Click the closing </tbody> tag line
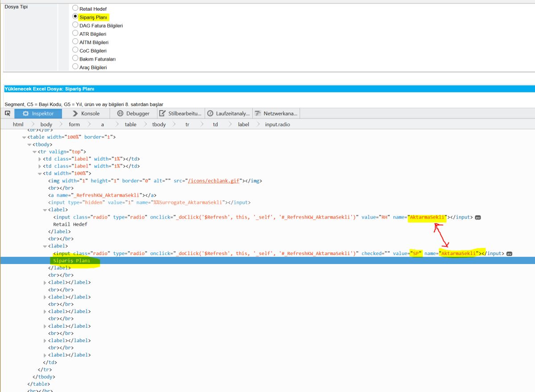Image resolution: width=535 pixels, height=392 pixels. click(x=44, y=377)
